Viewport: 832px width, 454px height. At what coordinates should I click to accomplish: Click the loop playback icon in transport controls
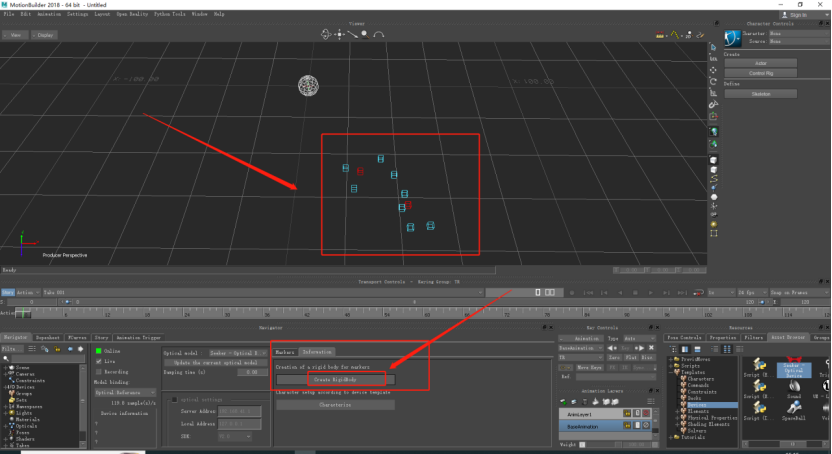[698, 292]
